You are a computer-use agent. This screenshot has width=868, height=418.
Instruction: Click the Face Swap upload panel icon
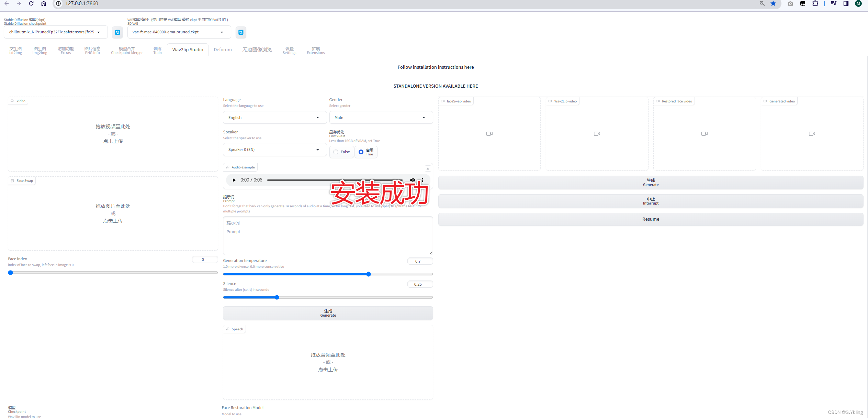pyautogui.click(x=12, y=180)
